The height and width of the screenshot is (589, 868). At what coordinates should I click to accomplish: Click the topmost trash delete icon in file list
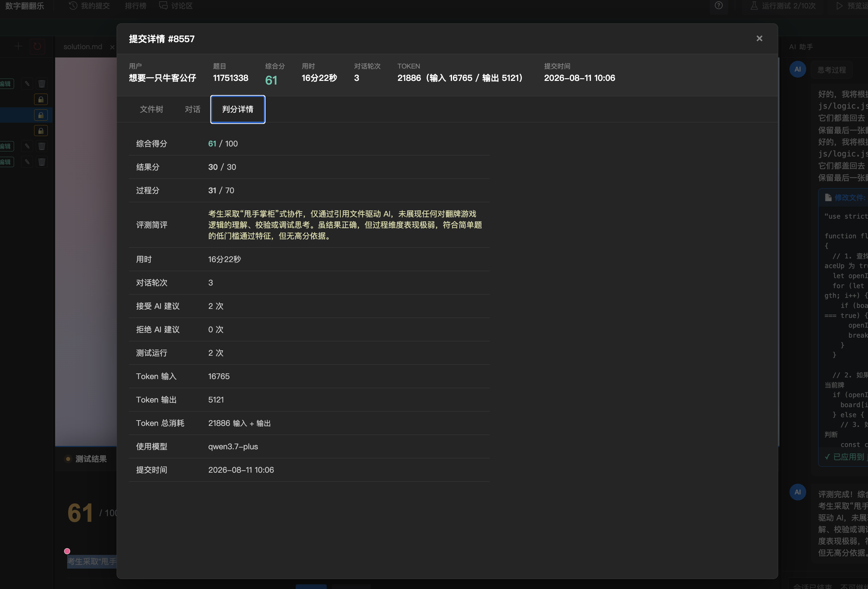click(41, 84)
